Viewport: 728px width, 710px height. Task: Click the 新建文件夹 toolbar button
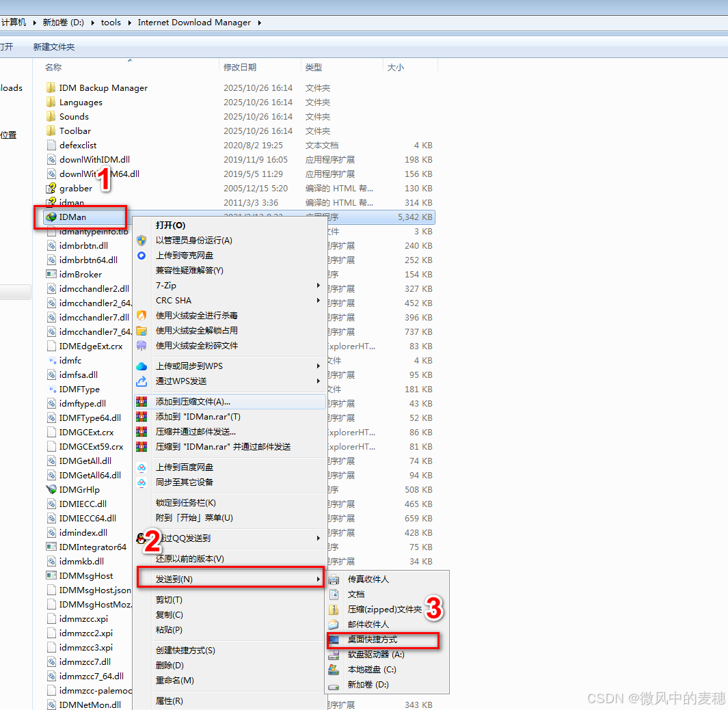coord(54,47)
